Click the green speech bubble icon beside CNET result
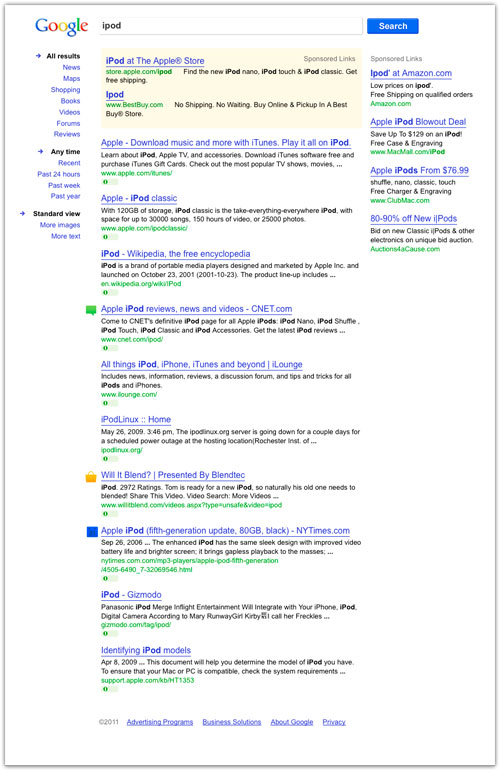 coord(91,310)
